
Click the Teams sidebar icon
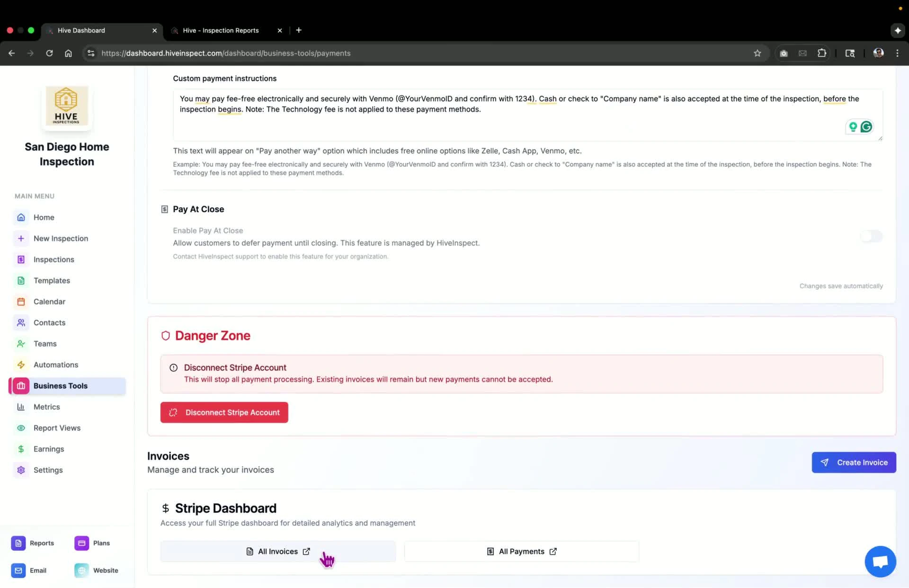21,344
